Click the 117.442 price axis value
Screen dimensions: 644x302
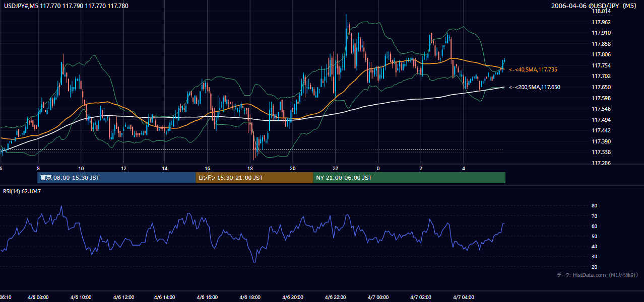601,130
